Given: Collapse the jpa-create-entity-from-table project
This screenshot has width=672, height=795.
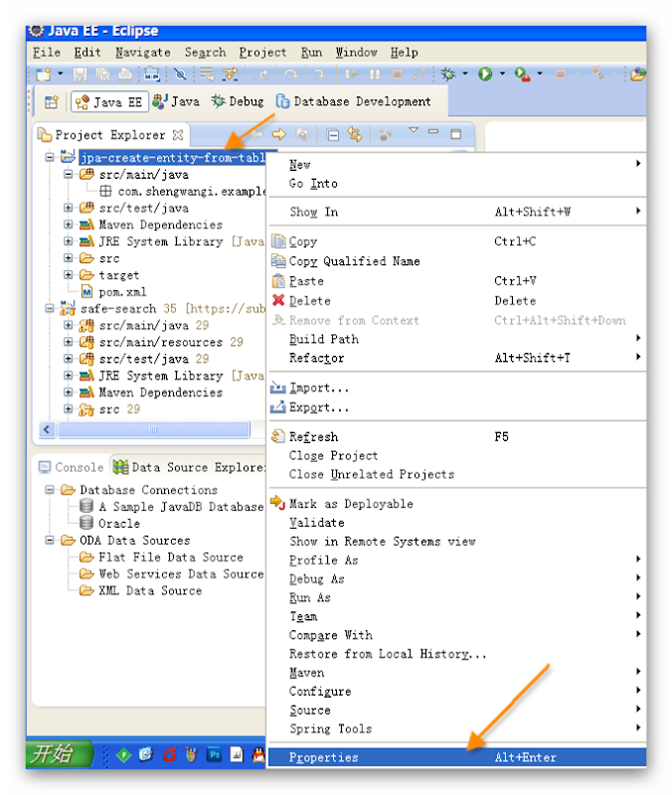Looking at the screenshot, I should tap(49, 157).
